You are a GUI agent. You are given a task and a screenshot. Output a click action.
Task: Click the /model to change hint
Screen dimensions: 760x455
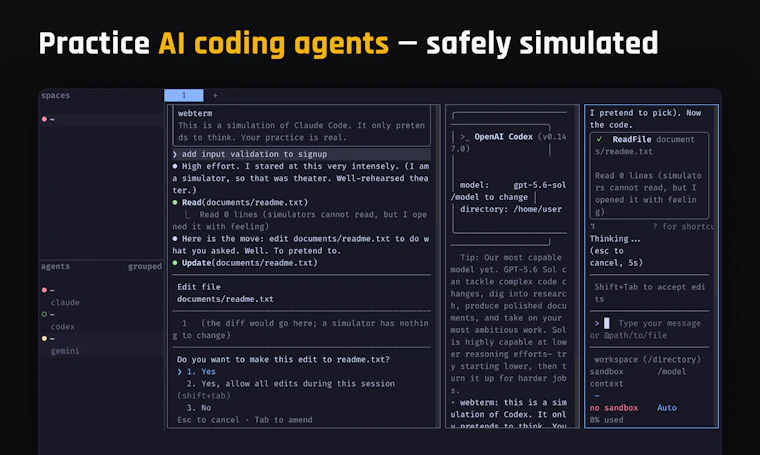[x=489, y=197]
